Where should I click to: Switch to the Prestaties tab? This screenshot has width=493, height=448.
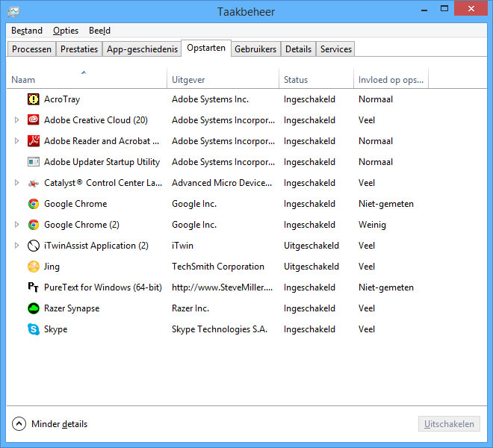click(x=79, y=49)
